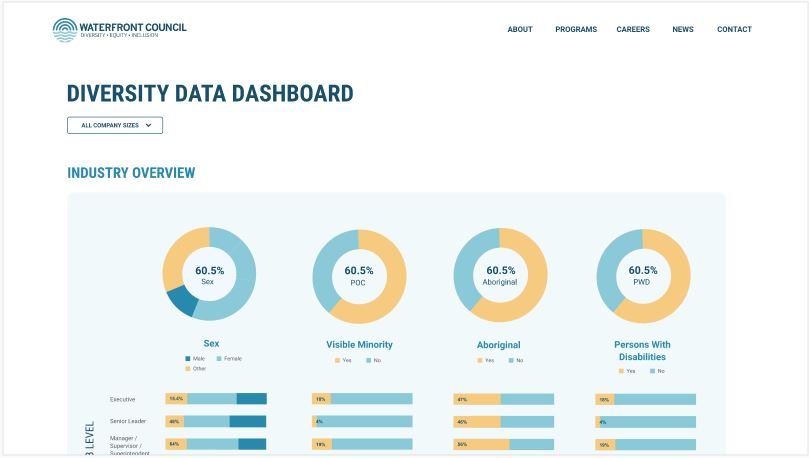Click the Senior Leader bar under Aboriginal
809x458 pixels.
tap(503, 422)
